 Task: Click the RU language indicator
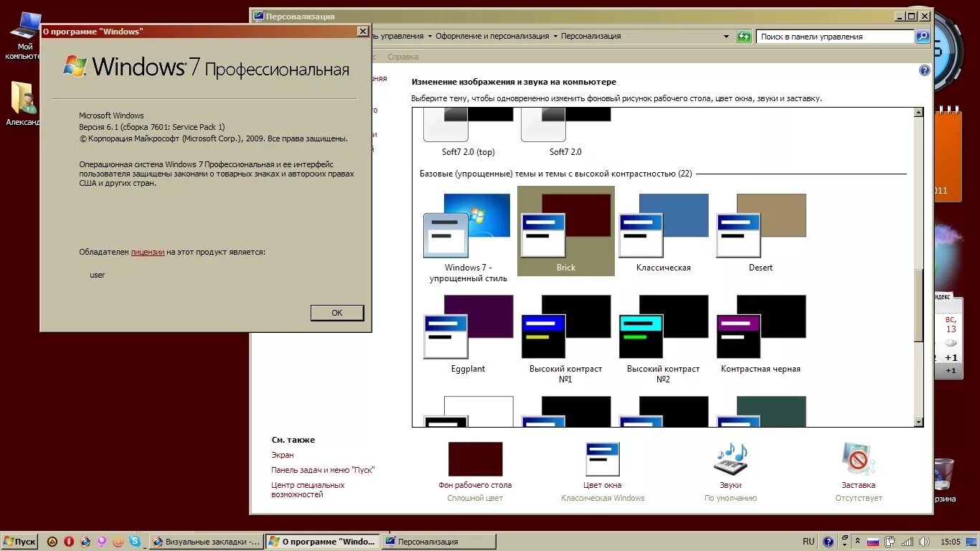coord(809,542)
